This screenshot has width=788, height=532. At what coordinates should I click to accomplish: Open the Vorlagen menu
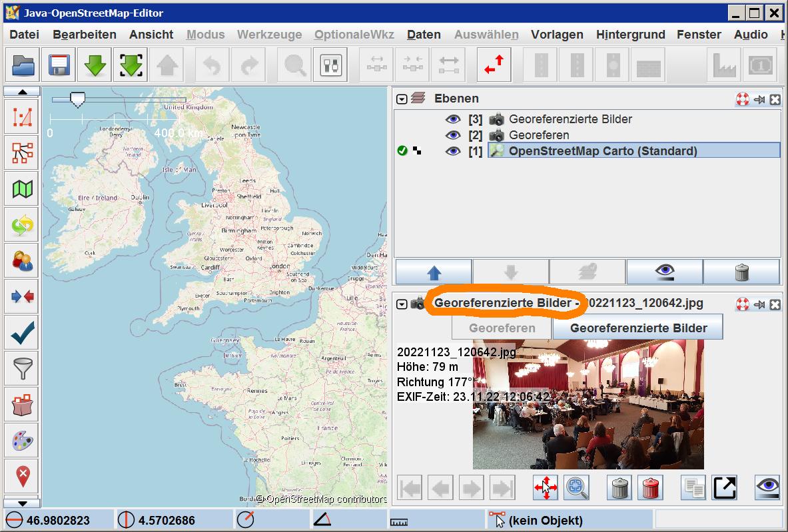[557, 35]
